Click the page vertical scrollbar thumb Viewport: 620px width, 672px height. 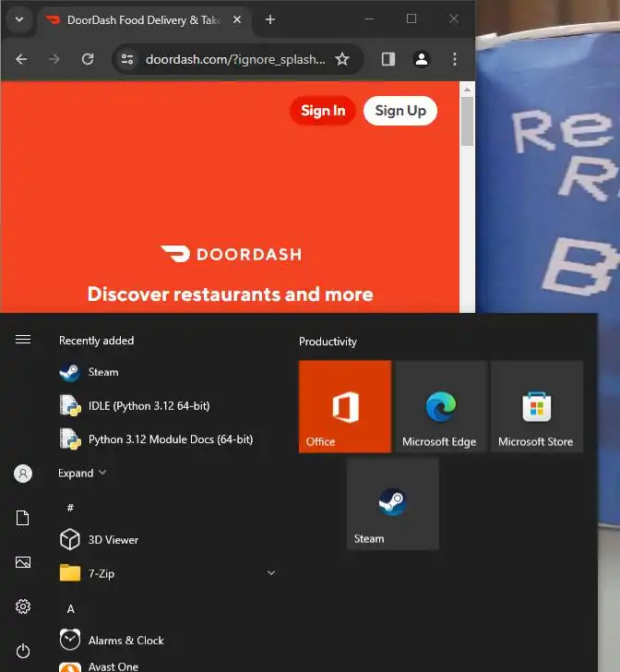(467, 121)
